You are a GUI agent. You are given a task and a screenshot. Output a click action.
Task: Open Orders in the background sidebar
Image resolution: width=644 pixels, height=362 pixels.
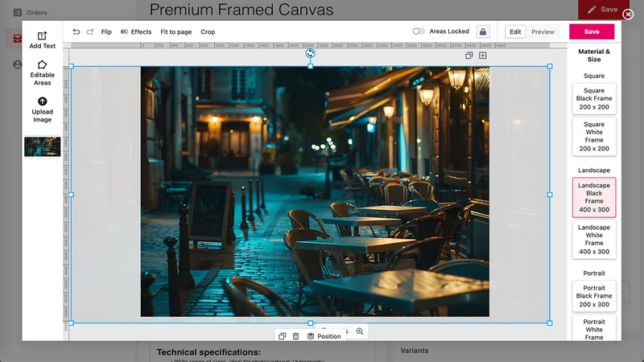tap(31, 13)
